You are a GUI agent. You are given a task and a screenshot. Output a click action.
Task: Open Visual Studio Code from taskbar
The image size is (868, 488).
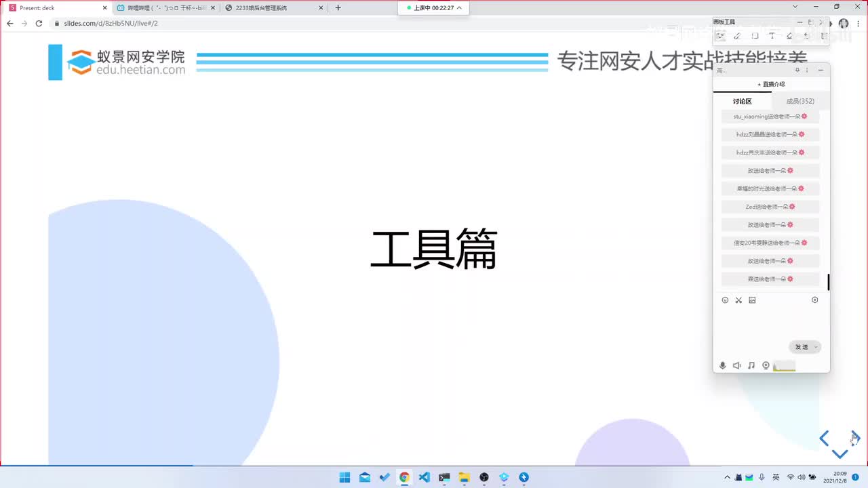click(x=425, y=477)
